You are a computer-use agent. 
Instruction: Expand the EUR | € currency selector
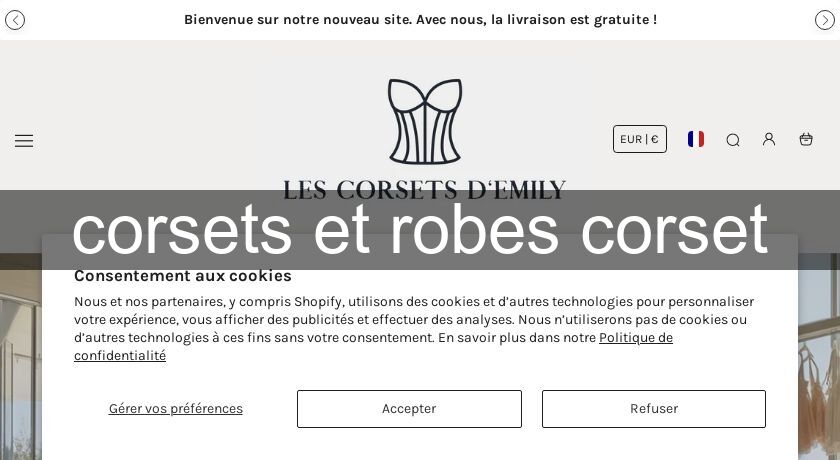pyautogui.click(x=640, y=139)
